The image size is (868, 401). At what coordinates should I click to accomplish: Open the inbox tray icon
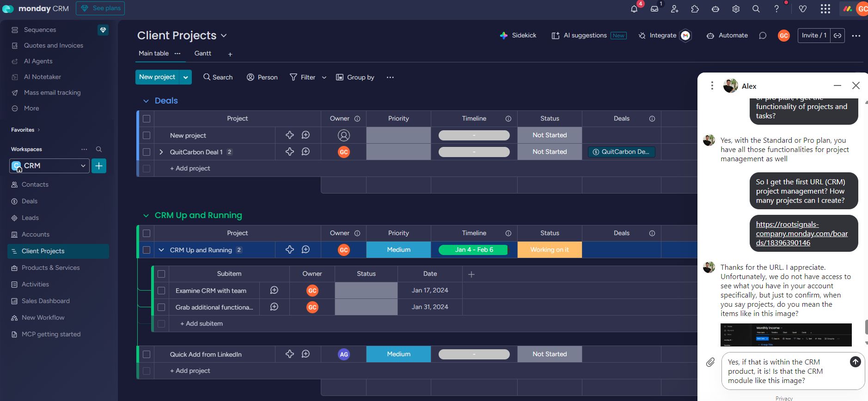coord(654,9)
